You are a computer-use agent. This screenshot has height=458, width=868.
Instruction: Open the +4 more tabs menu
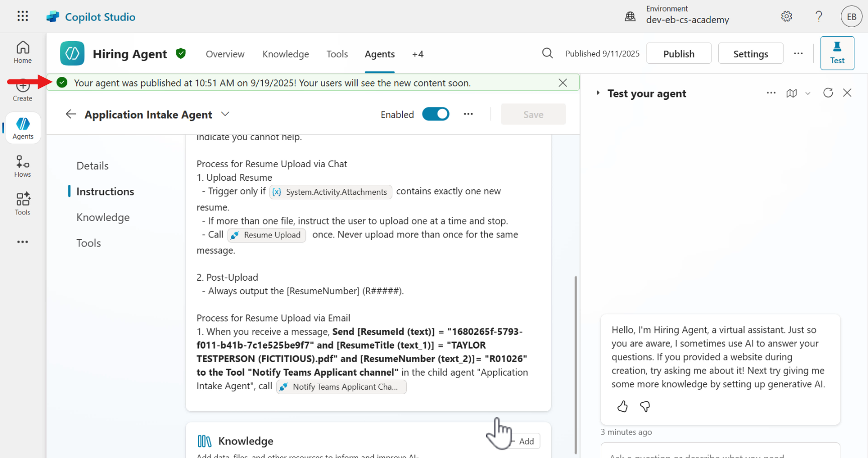417,54
